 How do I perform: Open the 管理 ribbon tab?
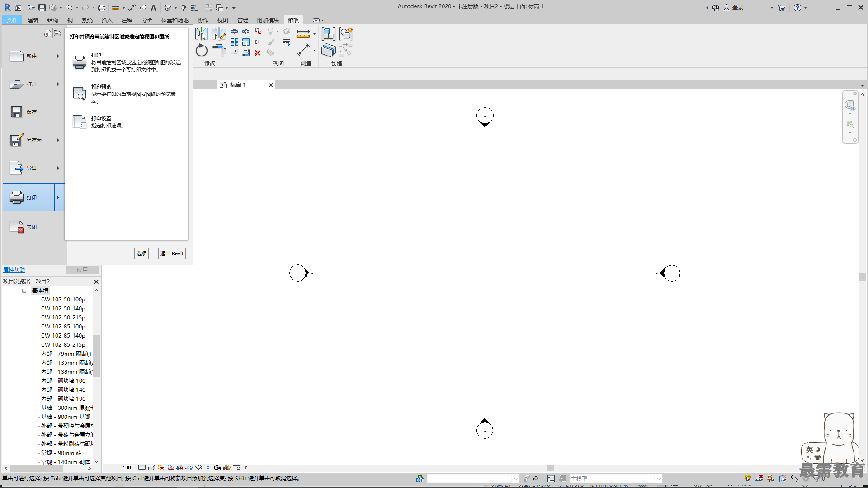[x=243, y=20]
